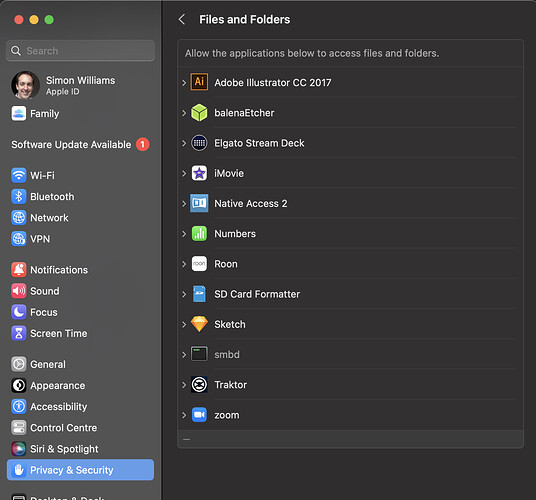Open Bluetooth settings pane
536x500 pixels.
tap(80, 197)
